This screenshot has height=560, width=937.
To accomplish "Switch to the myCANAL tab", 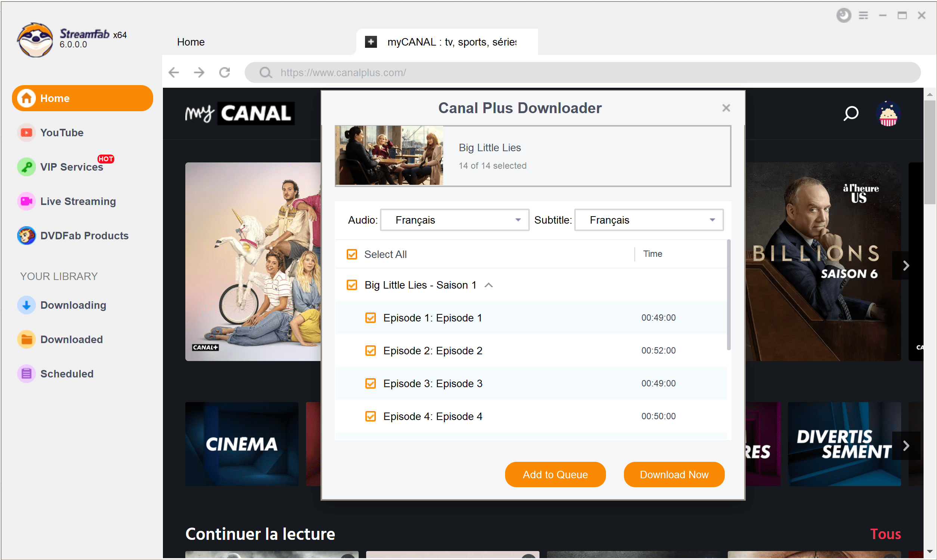I will 446,42.
